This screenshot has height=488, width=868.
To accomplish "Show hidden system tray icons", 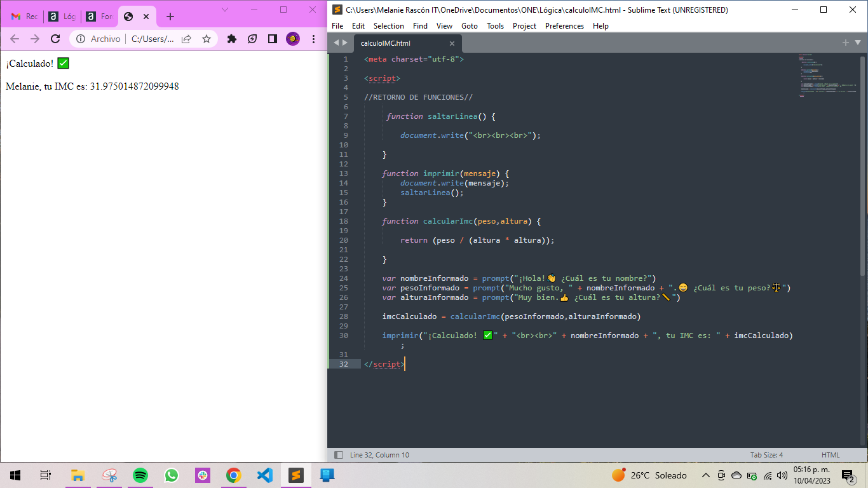I will [705, 475].
